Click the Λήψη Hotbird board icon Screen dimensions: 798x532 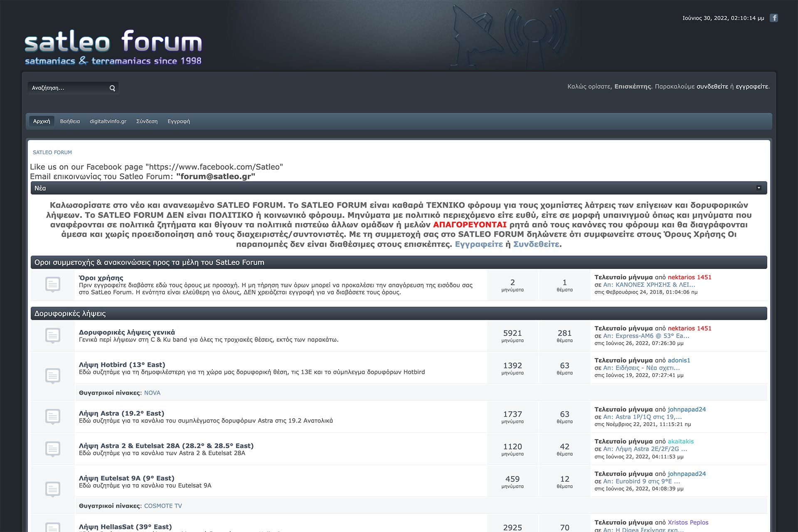[x=53, y=376]
